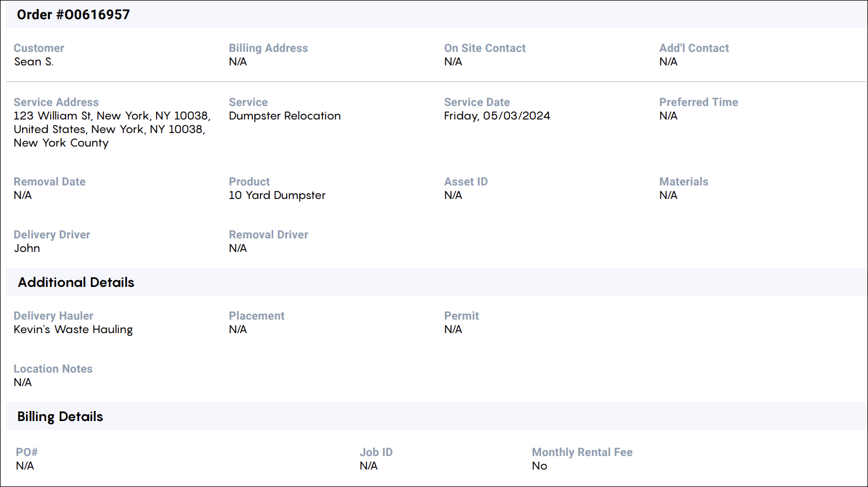
Task: Click the Add'l Contact label
Action: [694, 48]
